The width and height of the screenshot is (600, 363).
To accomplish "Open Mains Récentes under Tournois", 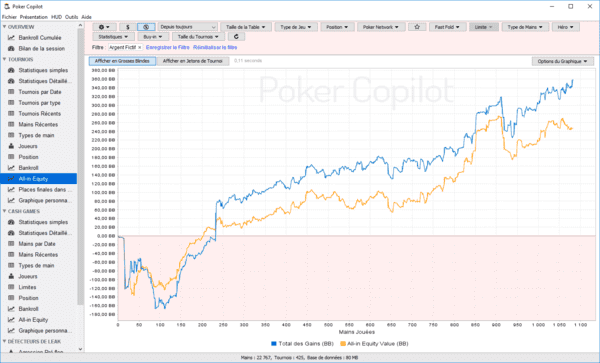I will 38,125.
